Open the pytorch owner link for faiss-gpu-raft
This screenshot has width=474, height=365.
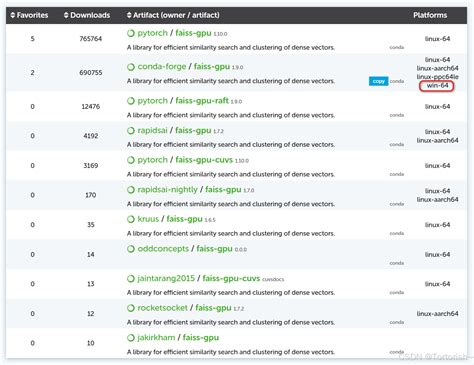coord(152,101)
